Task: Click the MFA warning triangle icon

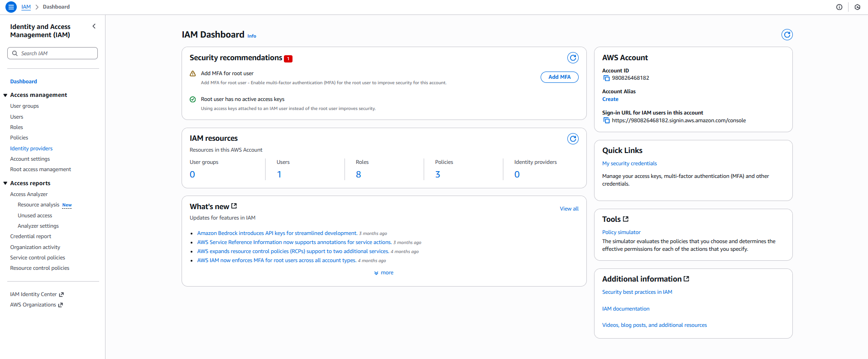Action: pos(192,73)
